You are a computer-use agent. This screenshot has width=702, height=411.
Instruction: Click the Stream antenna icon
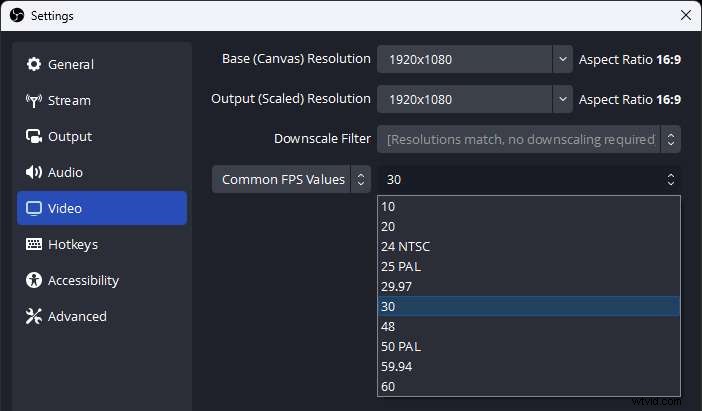(33, 100)
